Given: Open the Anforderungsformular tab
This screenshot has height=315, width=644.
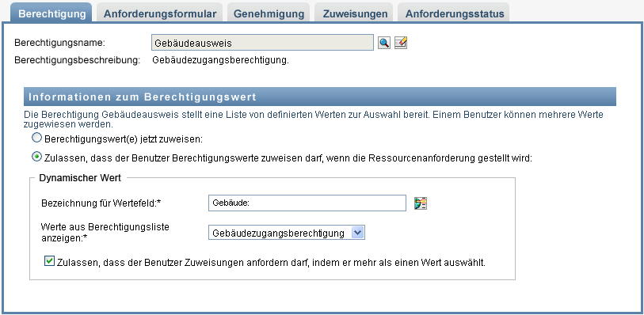Looking at the screenshot, I should tap(160, 13).
